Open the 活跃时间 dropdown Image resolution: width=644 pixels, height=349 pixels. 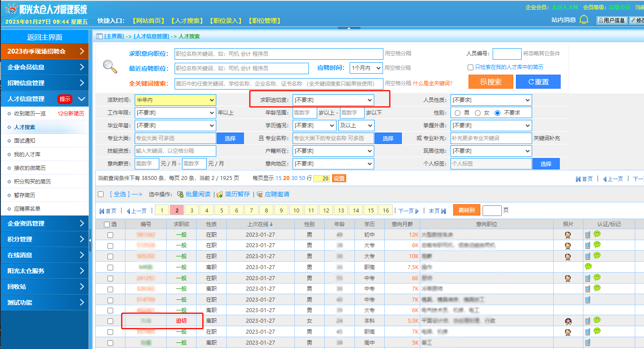coord(175,100)
